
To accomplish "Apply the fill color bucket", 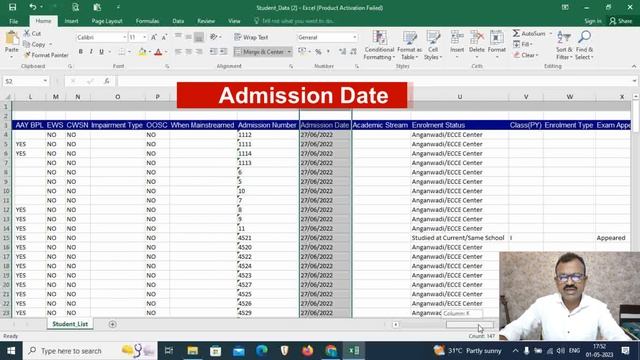I will coord(142,52).
